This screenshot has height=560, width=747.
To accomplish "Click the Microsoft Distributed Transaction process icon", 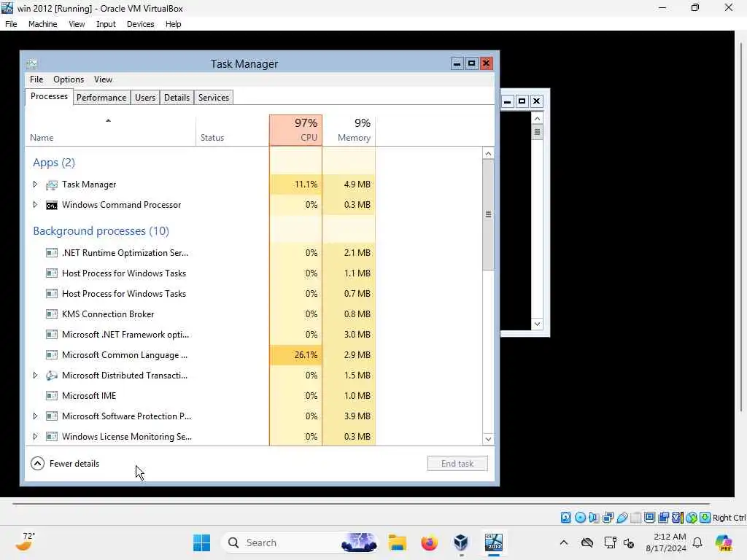I will point(52,376).
